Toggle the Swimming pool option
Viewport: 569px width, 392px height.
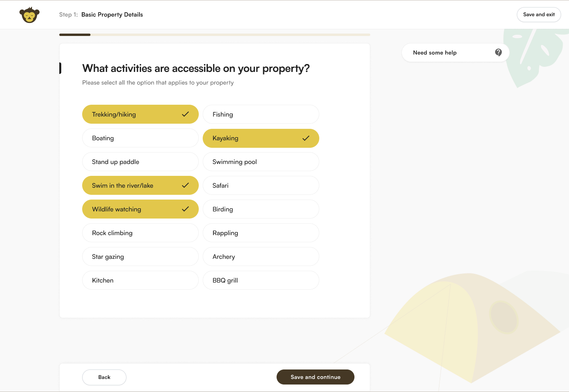261,162
